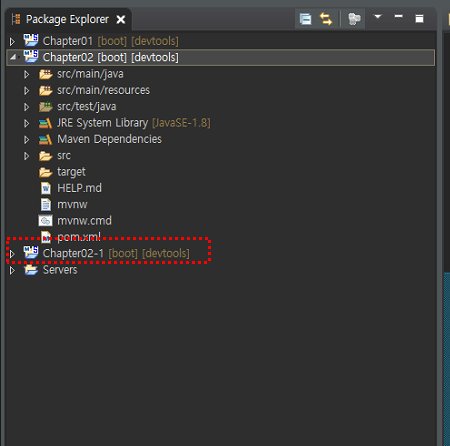This screenshot has width=450, height=446.
Task: Click the Maven Dependencies library icon
Action: 46,140
